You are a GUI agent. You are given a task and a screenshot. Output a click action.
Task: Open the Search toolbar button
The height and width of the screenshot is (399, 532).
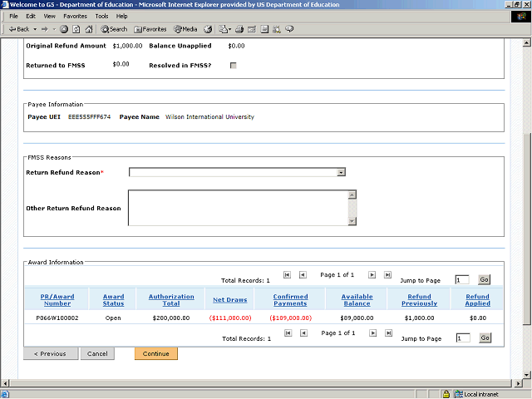pos(114,29)
